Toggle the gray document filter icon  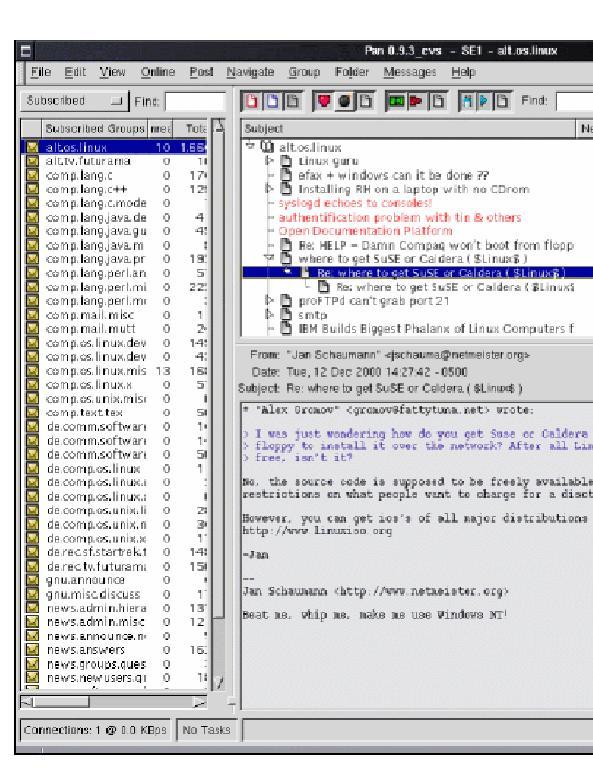click(x=293, y=101)
